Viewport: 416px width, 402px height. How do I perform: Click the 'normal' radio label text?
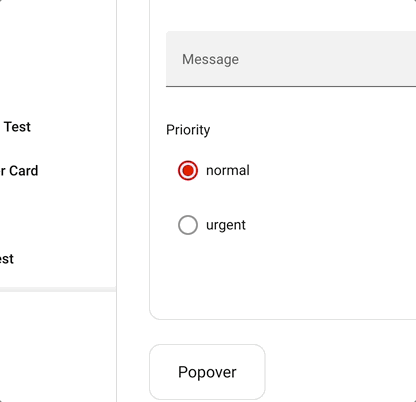pyautogui.click(x=228, y=170)
